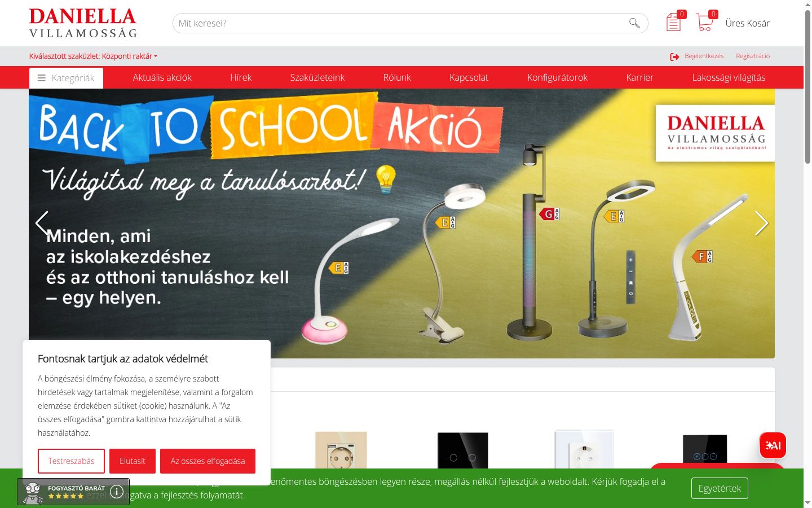Open the wishlist document icon
The width and height of the screenshot is (812, 508).
[x=674, y=23]
